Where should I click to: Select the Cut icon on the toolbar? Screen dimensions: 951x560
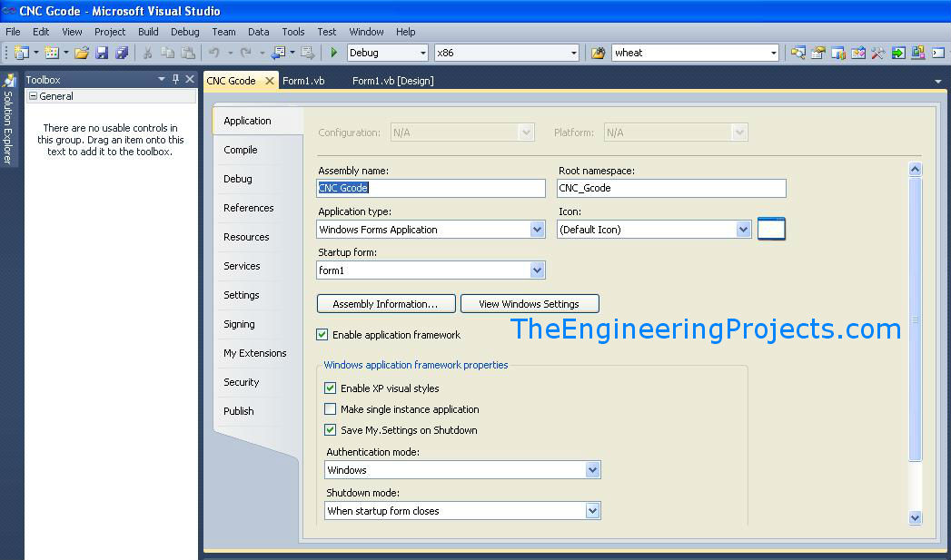(x=147, y=53)
